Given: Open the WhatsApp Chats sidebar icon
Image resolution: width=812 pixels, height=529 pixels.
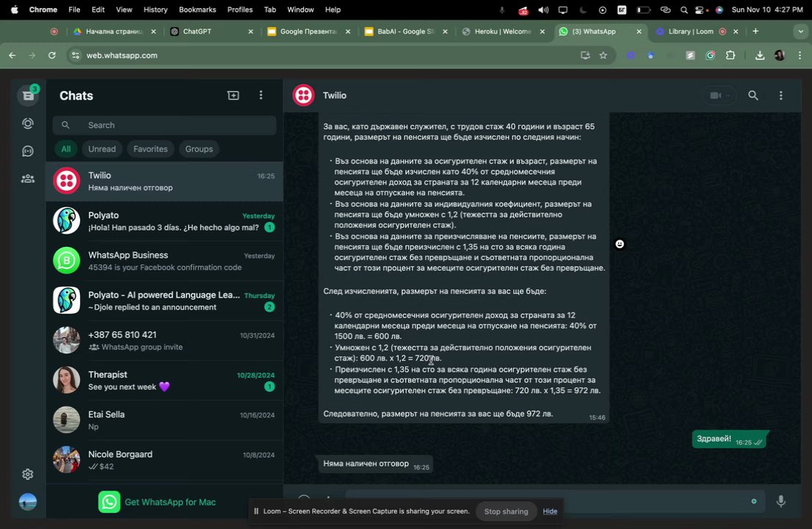Looking at the screenshot, I should coord(28,96).
